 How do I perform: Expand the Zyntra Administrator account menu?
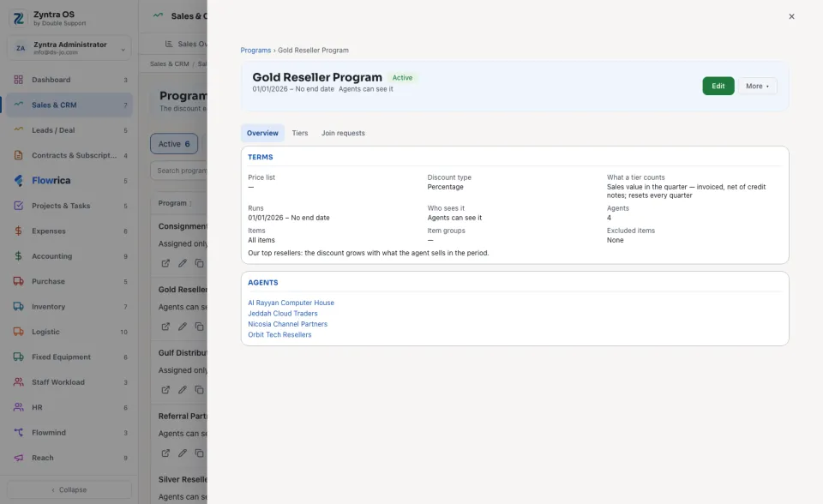[x=69, y=48]
